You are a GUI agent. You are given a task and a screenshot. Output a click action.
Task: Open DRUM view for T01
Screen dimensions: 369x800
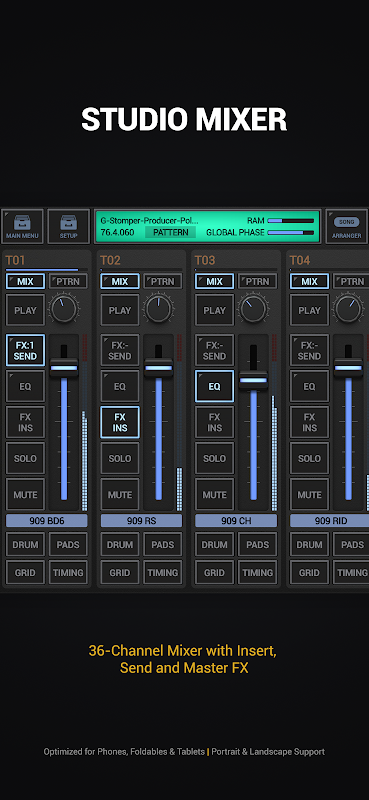[x=26, y=544]
